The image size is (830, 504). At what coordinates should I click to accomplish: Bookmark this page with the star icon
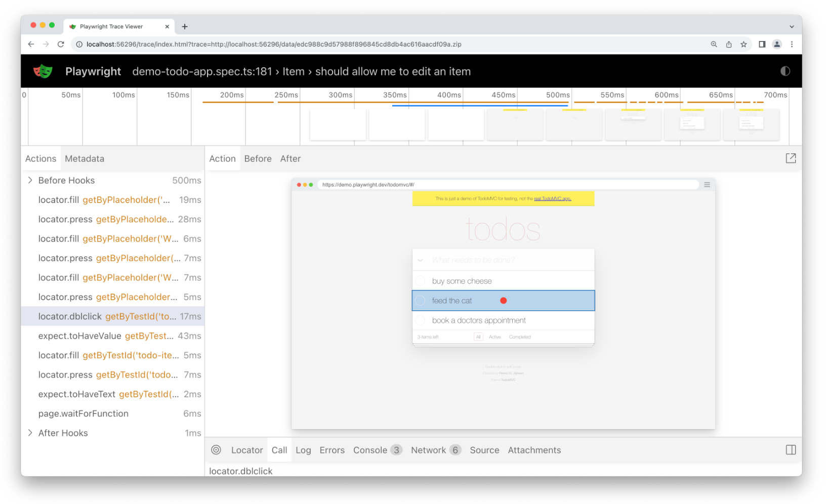point(743,44)
